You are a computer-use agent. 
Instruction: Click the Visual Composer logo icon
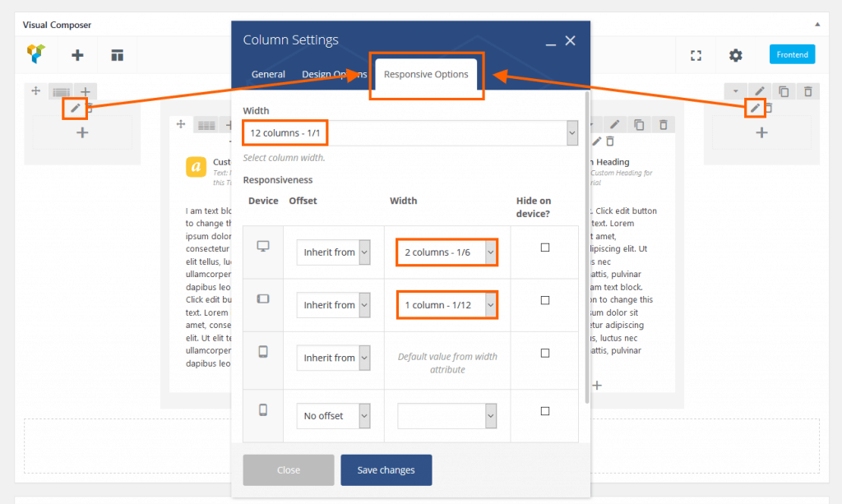tap(36, 54)
